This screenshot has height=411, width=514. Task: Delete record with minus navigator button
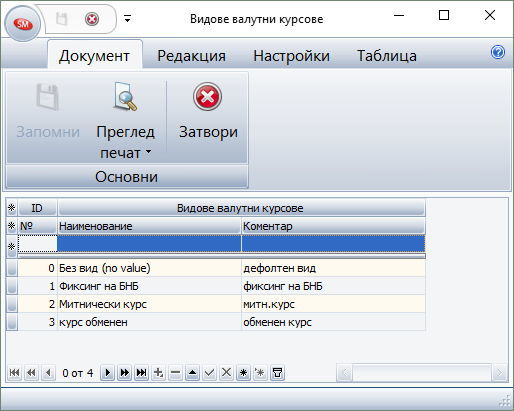[175, 372]
